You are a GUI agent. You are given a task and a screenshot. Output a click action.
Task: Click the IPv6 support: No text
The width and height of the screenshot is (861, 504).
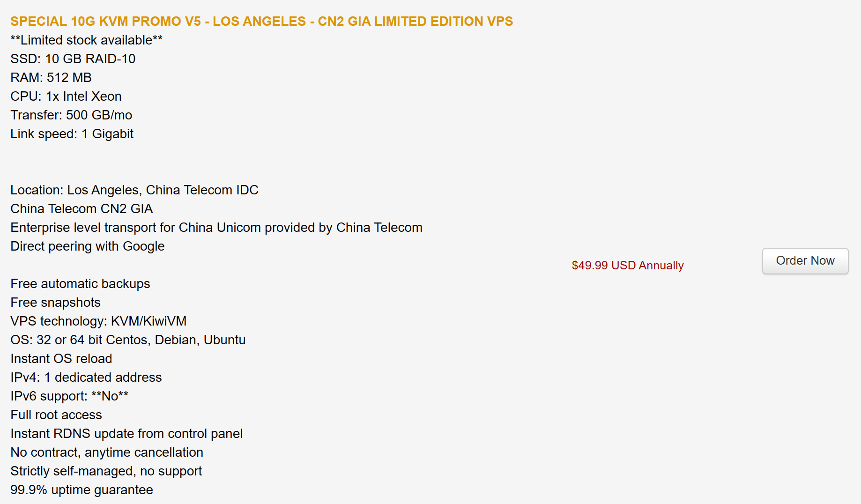[69, 396]
